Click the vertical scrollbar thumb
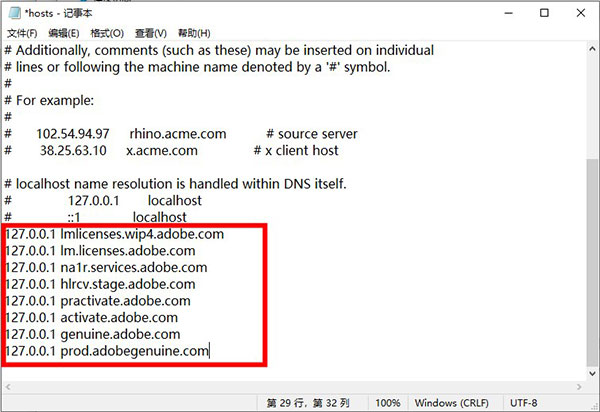Screen dimensions: 600x412 click(x=592, y=262)
